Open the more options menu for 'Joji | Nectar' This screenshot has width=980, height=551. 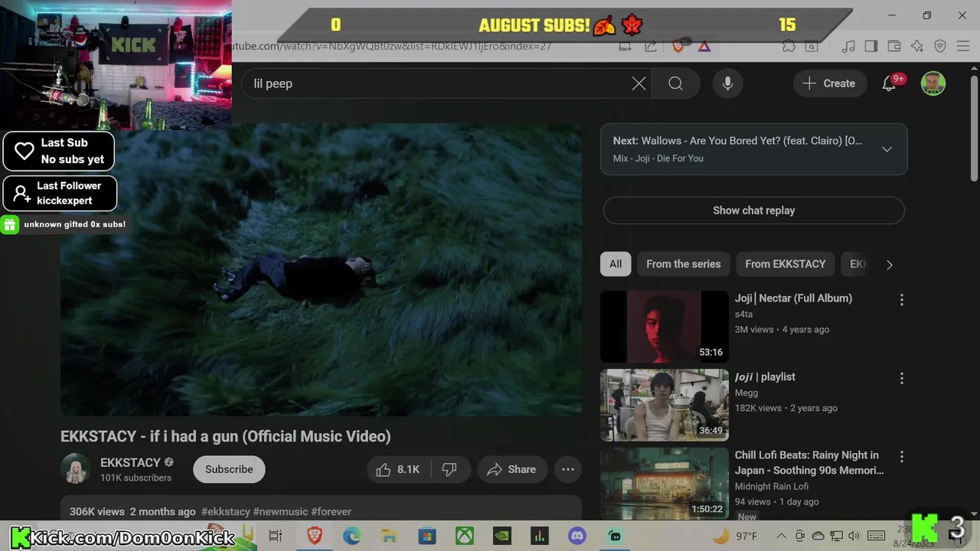click(901, 300)
